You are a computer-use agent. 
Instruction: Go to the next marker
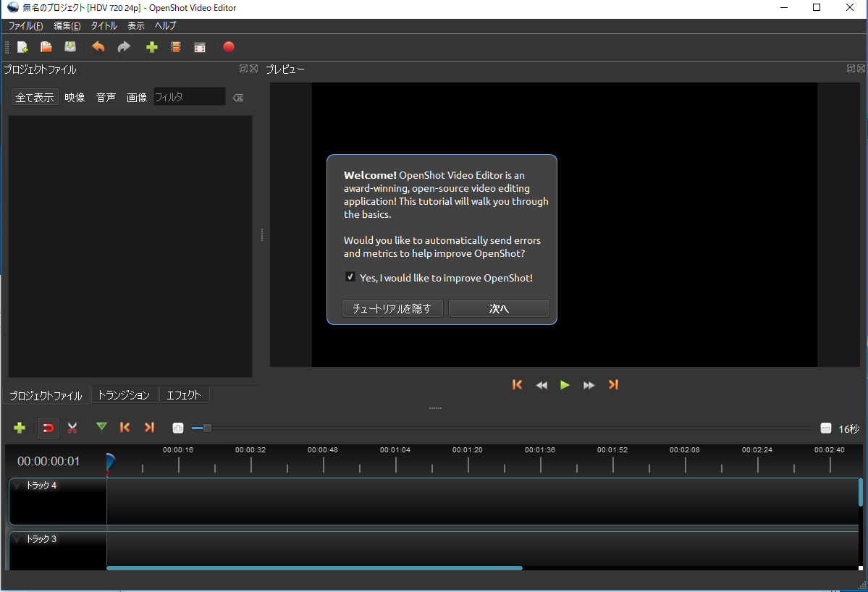click(149, 427)
